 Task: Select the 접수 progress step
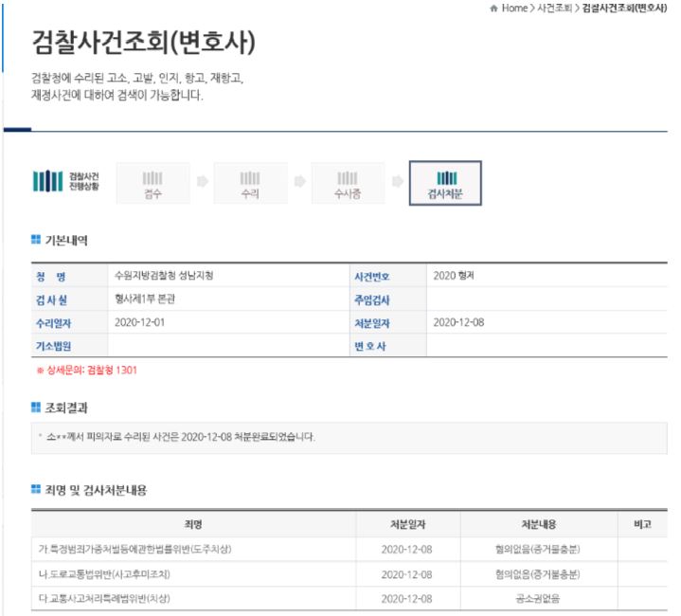[x=152, y=183]
